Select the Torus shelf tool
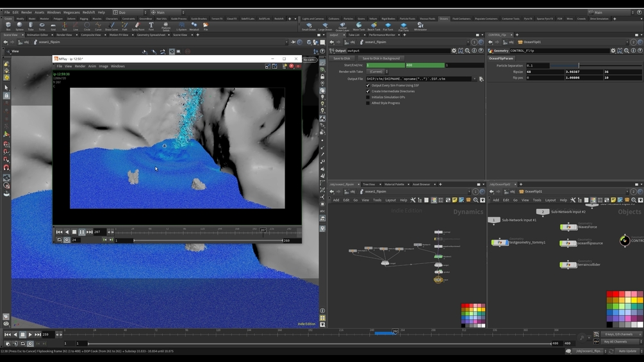 [42, 26]
